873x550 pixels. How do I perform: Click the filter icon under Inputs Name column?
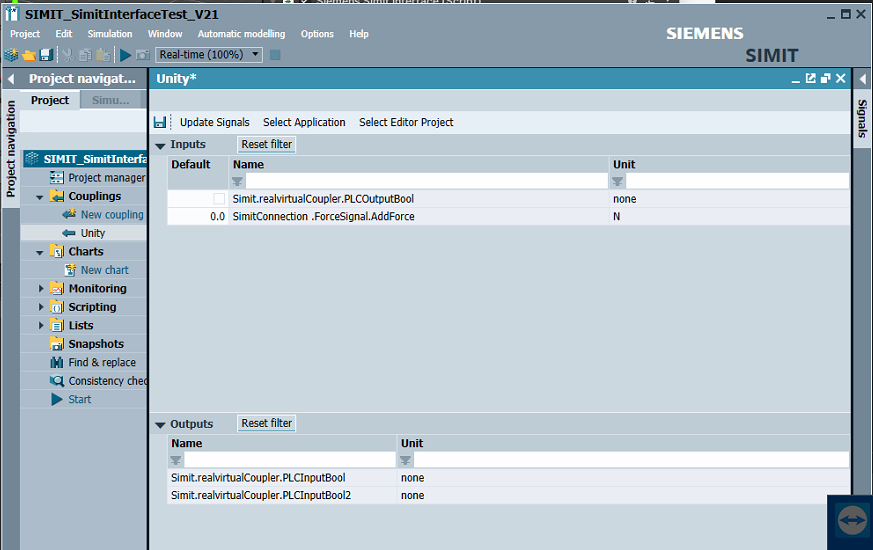[238, 181]
